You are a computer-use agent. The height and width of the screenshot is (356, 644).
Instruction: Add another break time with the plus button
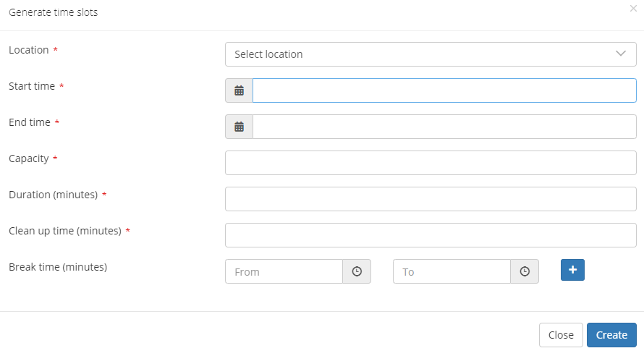click(x=572, y=270)
